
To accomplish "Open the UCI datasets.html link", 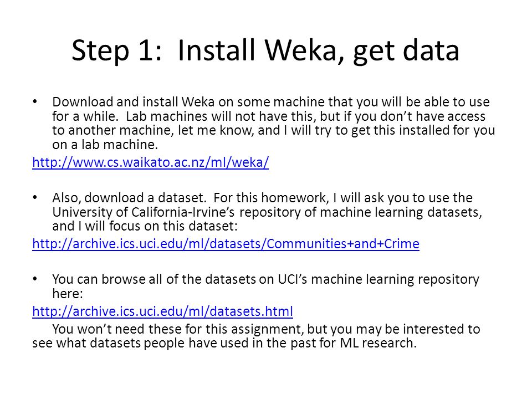I will pos(162,311).
